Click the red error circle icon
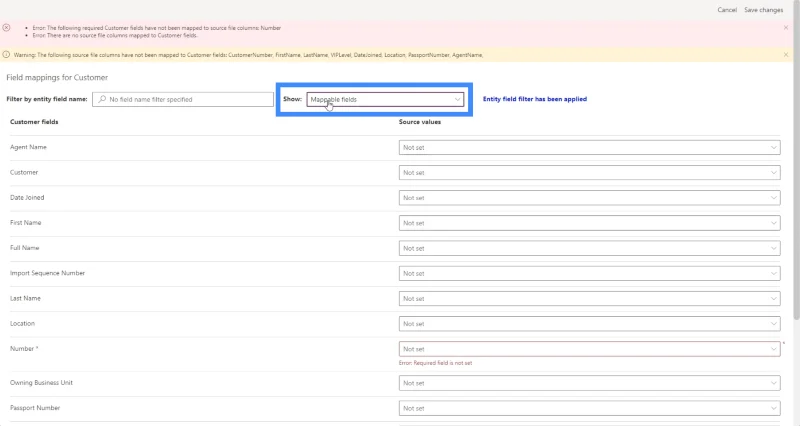Screen dimensions: 800x426 pos(6,28)
